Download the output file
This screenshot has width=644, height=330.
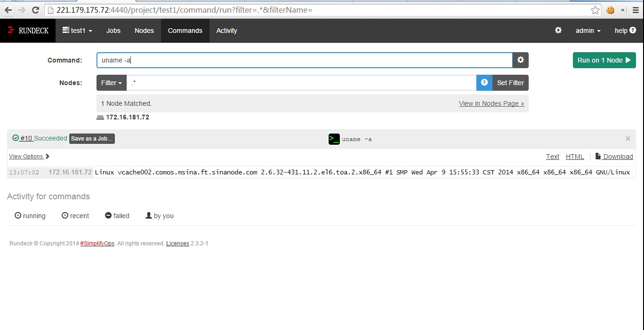click(x=614, y=157)
